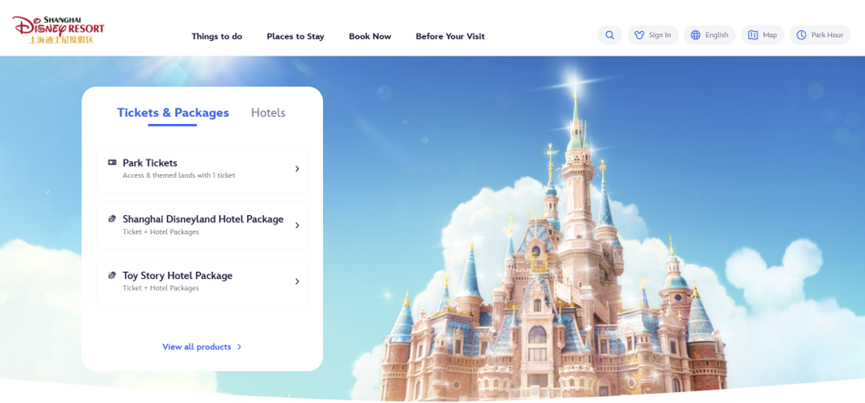865x403 pixels.
Task: Open the Before Your Visit menu
Action: (x=450, y=36)
